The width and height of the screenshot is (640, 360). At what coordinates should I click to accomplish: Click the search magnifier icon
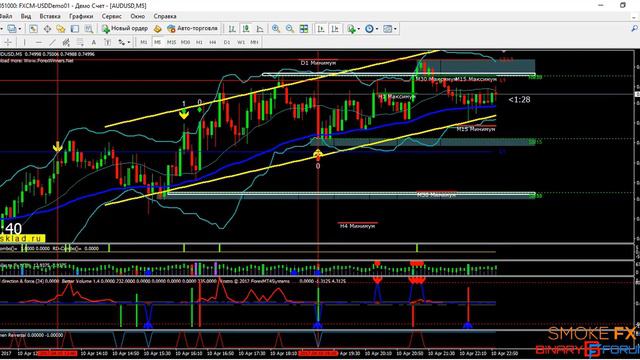tap(634, 29)
